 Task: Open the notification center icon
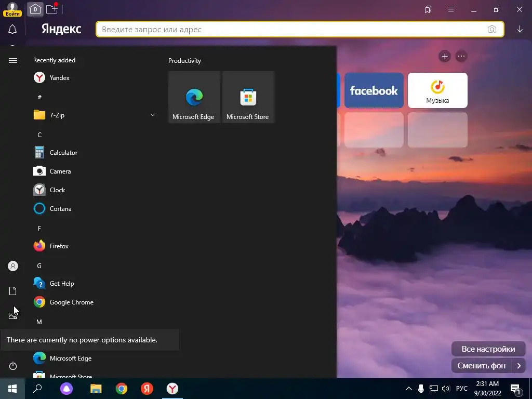(x=515, y=389)
